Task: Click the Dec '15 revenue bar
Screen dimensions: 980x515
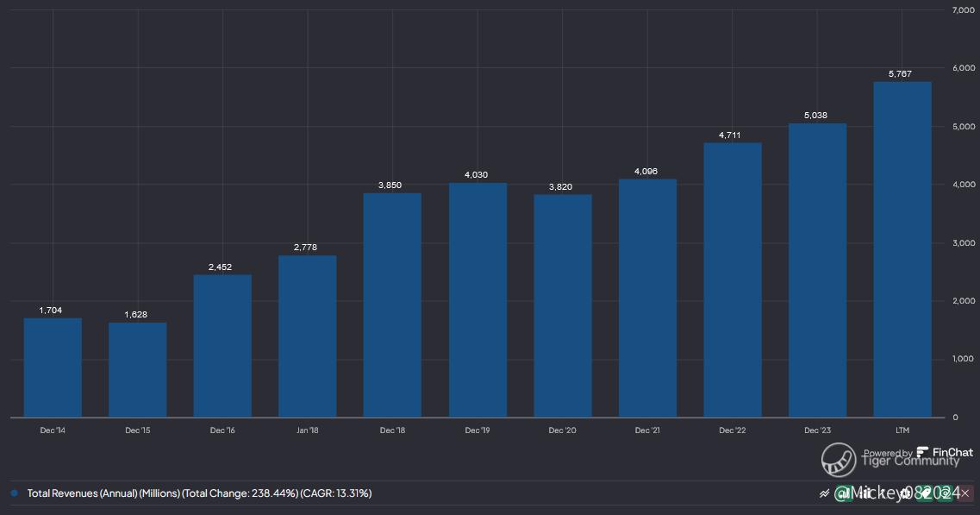Action: point(138,370)
